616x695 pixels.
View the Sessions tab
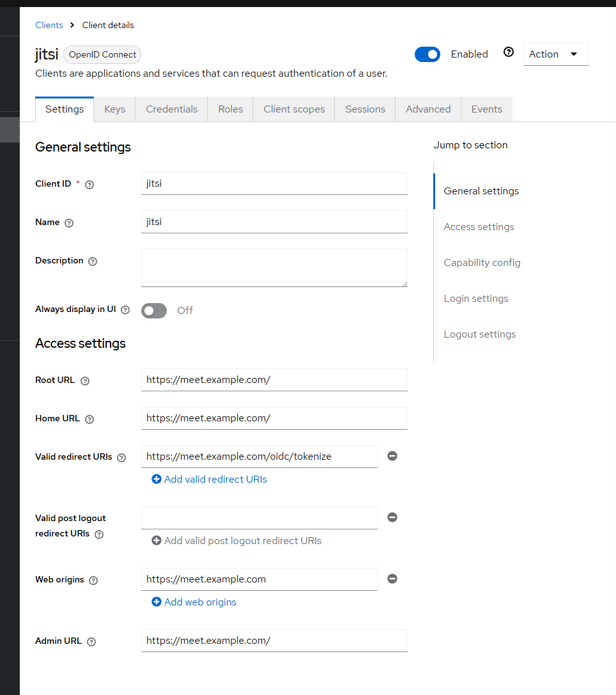click(366, 109)
